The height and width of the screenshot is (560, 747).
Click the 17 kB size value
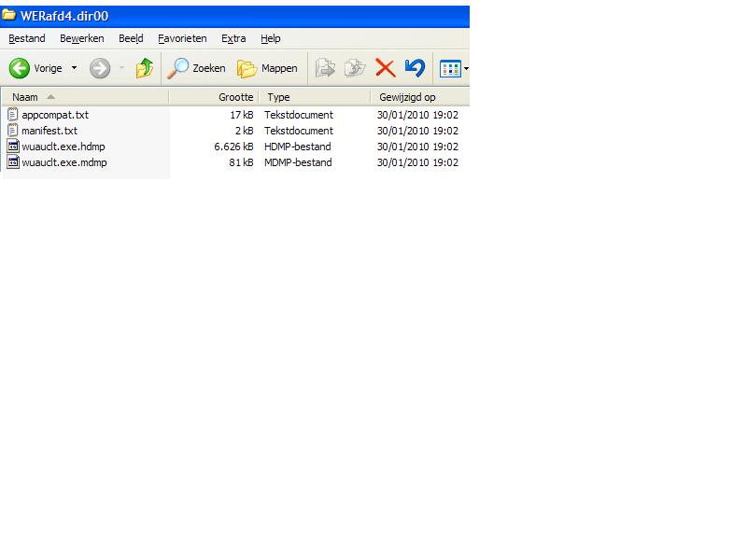[242, 115]
